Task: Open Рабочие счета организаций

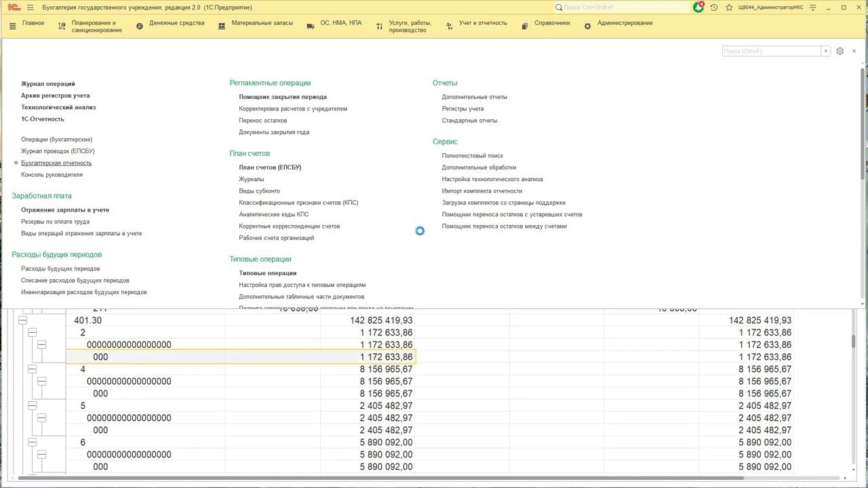Action: [276, 238]
